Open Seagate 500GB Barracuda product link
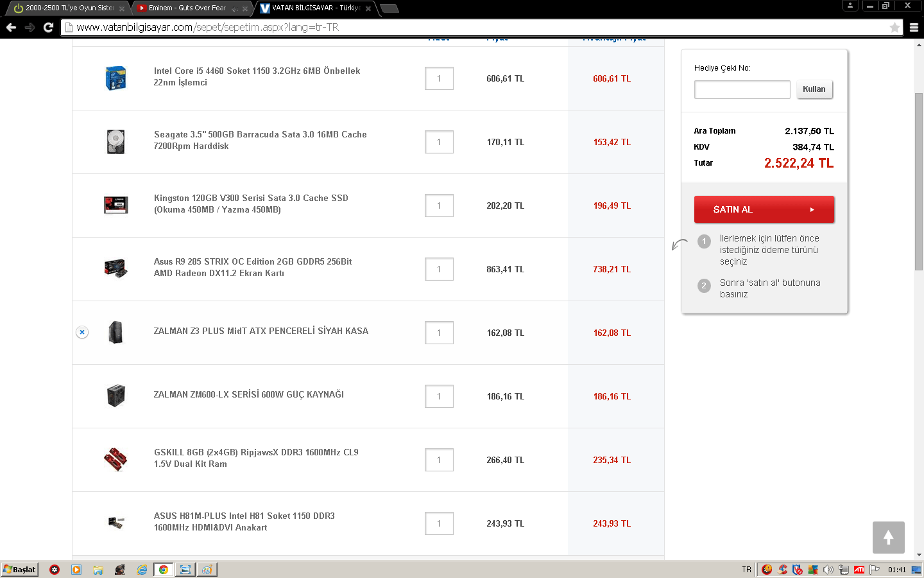This screenshot has width=924, height=578. click(x=260, y=140)
